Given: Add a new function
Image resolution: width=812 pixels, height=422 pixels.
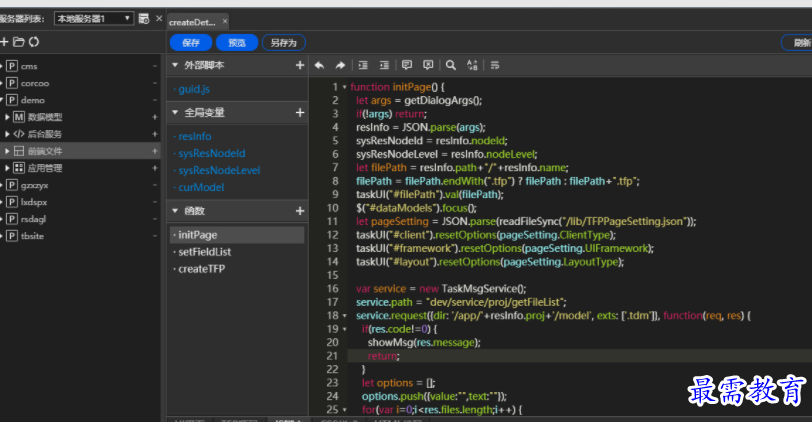Looking at the screenshot, I should click(300, 211).
